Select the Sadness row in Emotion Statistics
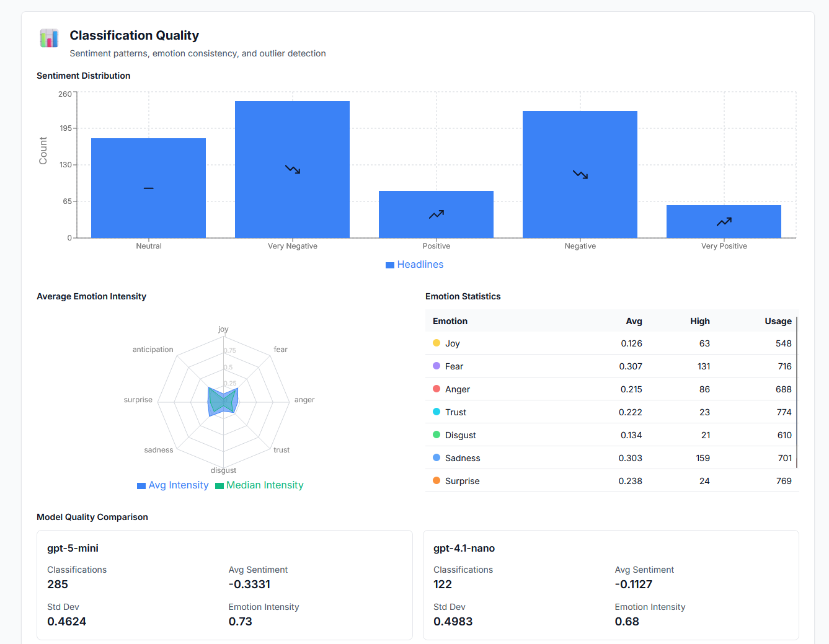 (x=612, y=458)
